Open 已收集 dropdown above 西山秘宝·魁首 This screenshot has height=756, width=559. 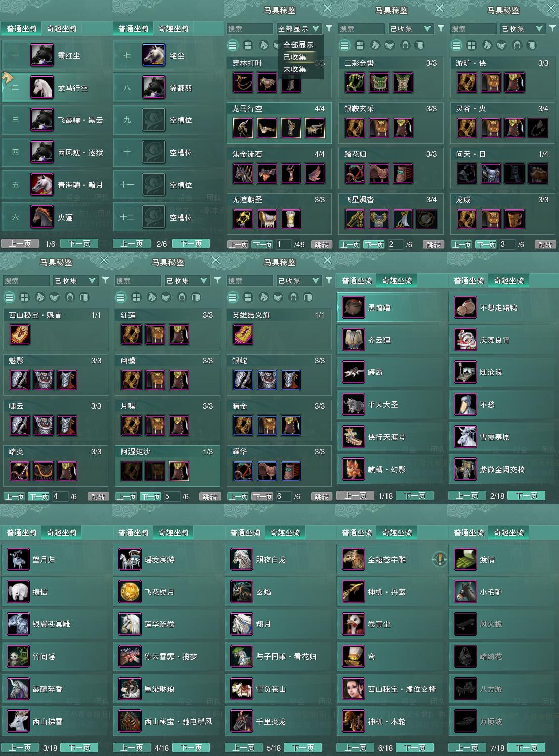[75, 281]
